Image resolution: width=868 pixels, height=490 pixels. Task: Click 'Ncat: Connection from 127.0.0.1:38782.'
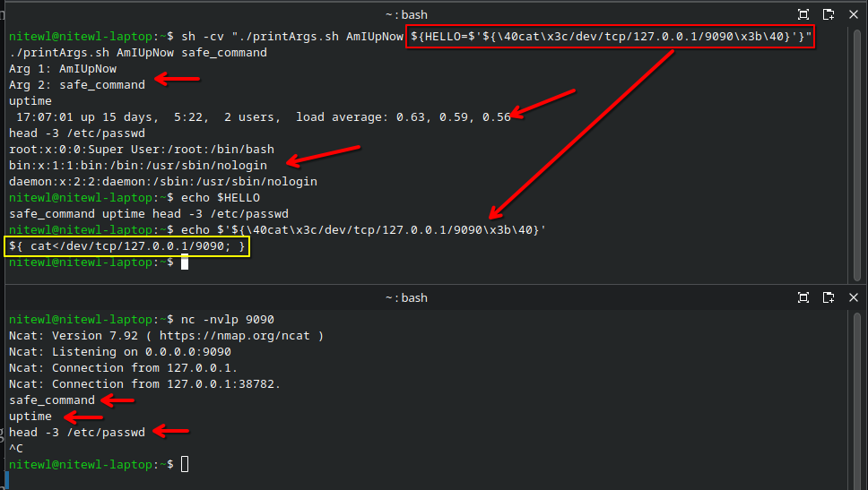pyautogui.click(x=145, y=383)
